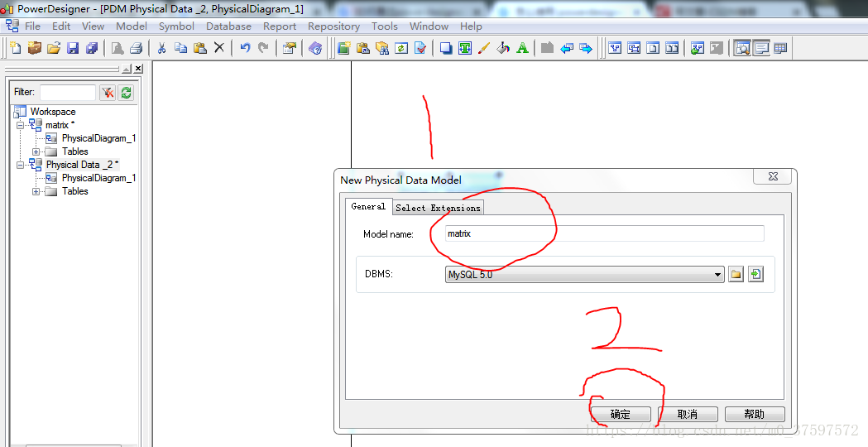This screenshot has height=447, width=868.
Task: Click the New Project briefcase icon
Action: pyautogui.click(x=34, y=48)
